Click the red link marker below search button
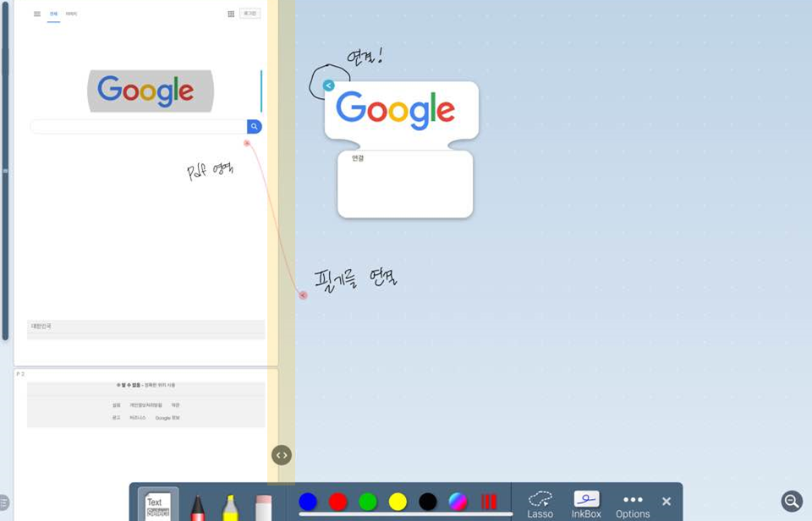Image resolution: width=812 pixels, height=521 pixels. tap(247, 143)
